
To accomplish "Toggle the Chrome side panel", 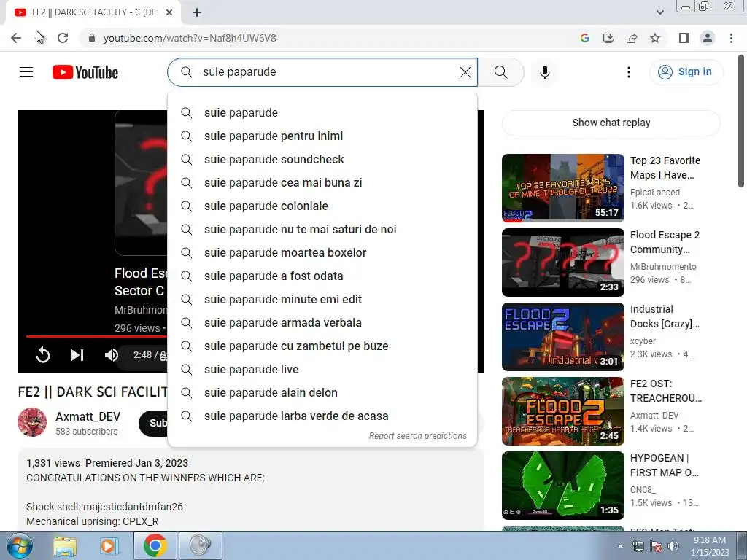I will click(684, 38).
